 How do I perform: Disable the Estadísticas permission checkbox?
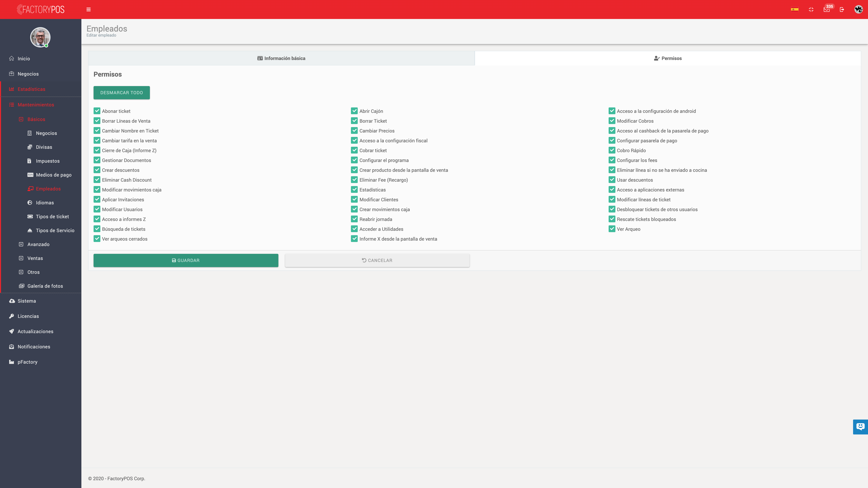coord(354,190)
